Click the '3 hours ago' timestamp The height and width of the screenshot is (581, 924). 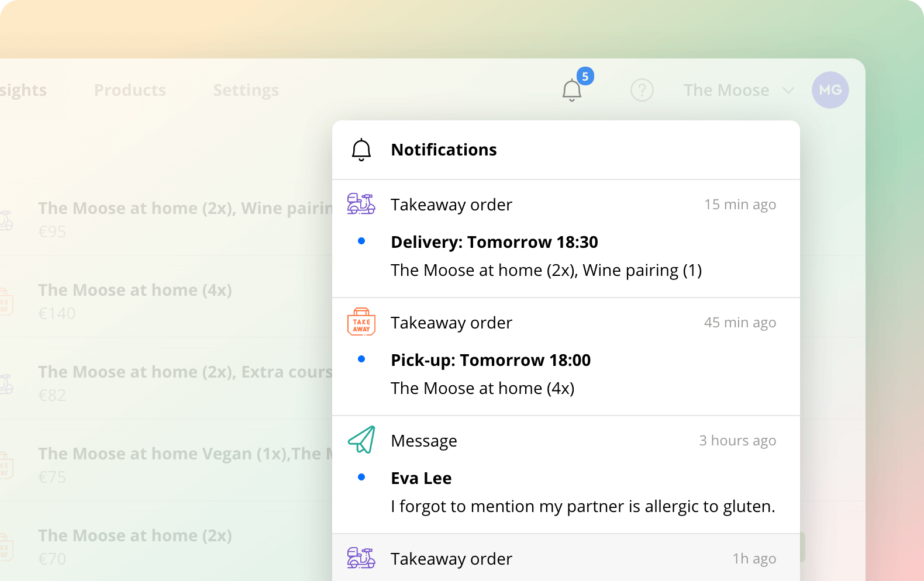tap(737, 441)
